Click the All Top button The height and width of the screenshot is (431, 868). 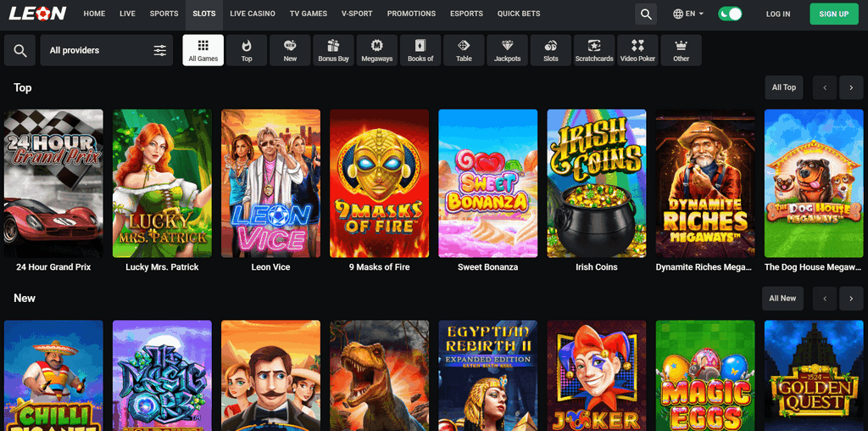pos(783,87)
